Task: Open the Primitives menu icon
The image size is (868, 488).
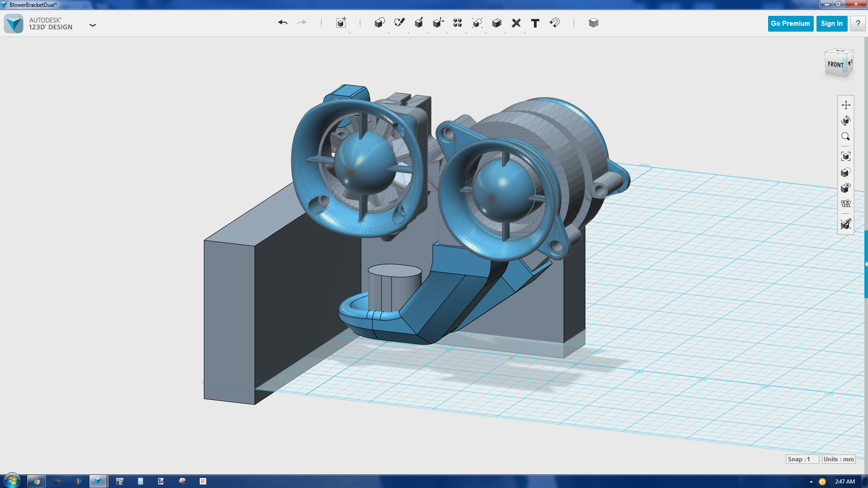Action: point(379,23)
